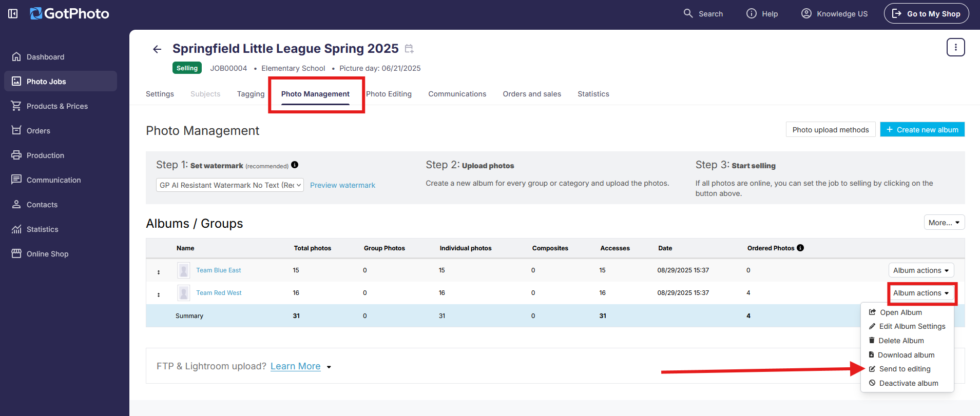The image size is (980, 416).
Task: Open the Search magnifier icon
Action: (688, 13)
